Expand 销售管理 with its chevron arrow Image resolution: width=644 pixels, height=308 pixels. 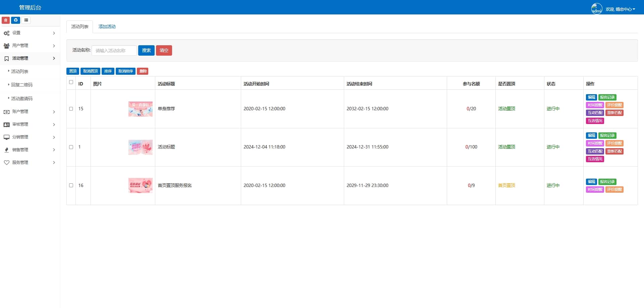tap(54, 150)
